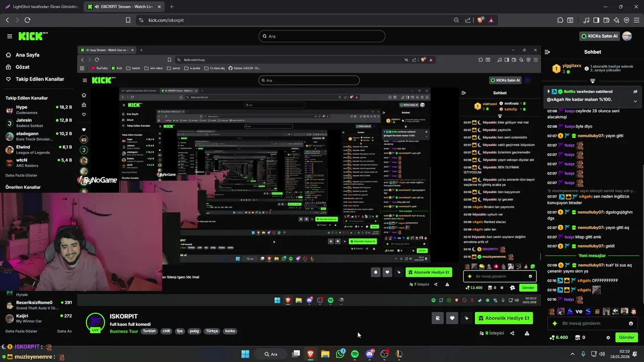Select the pubg stream tag
This screenshot has width=644, height=362.
point(194,331)
